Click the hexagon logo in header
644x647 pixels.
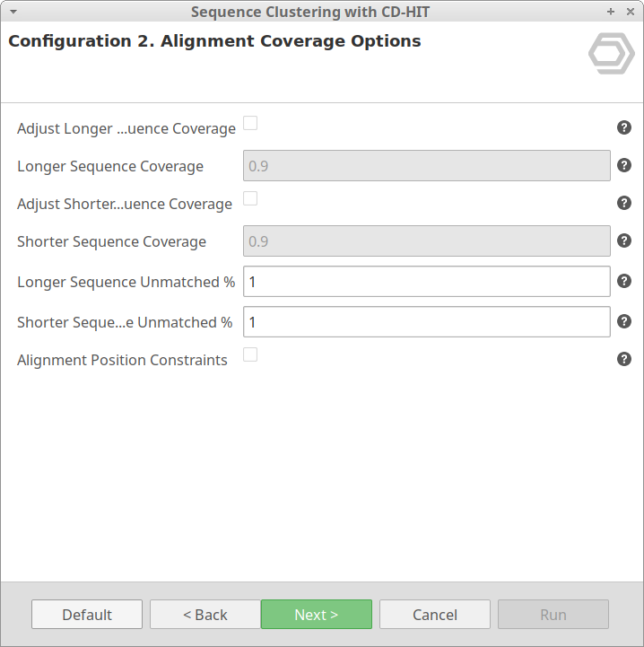pos(611,55)
